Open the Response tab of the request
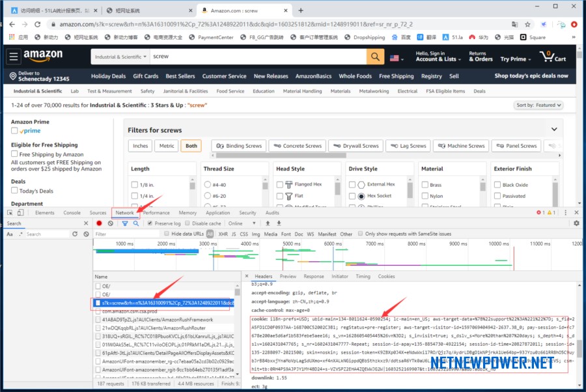586x392 pixels. point(314,277)
